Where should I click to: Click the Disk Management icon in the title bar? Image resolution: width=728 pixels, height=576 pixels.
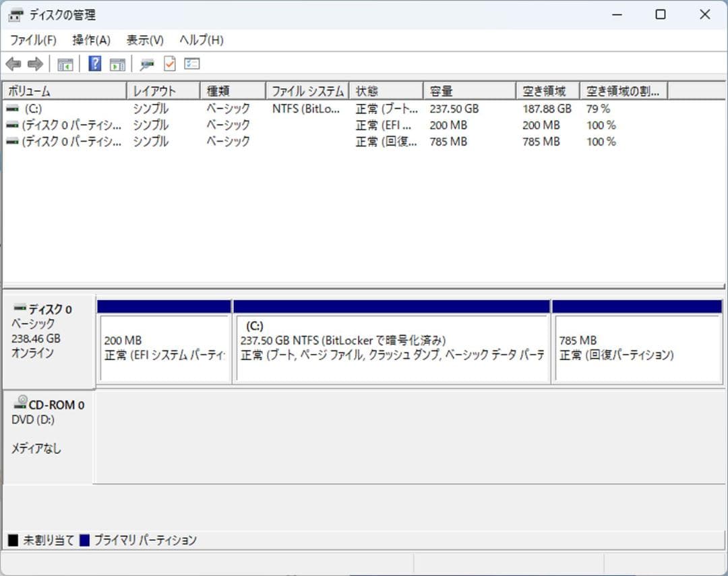[x=15, y=14]
